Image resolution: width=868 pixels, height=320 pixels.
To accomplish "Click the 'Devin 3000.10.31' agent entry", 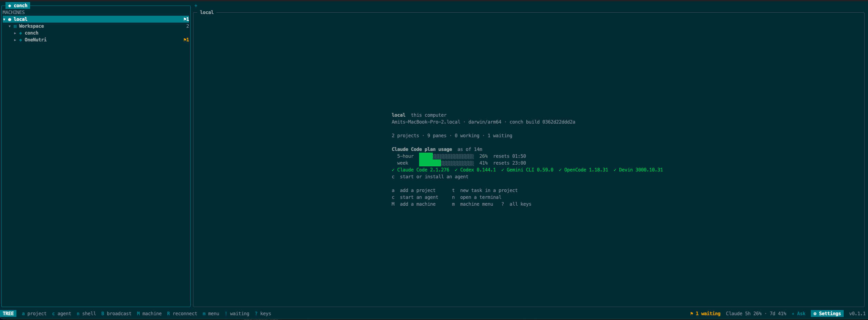I will 638,170.
